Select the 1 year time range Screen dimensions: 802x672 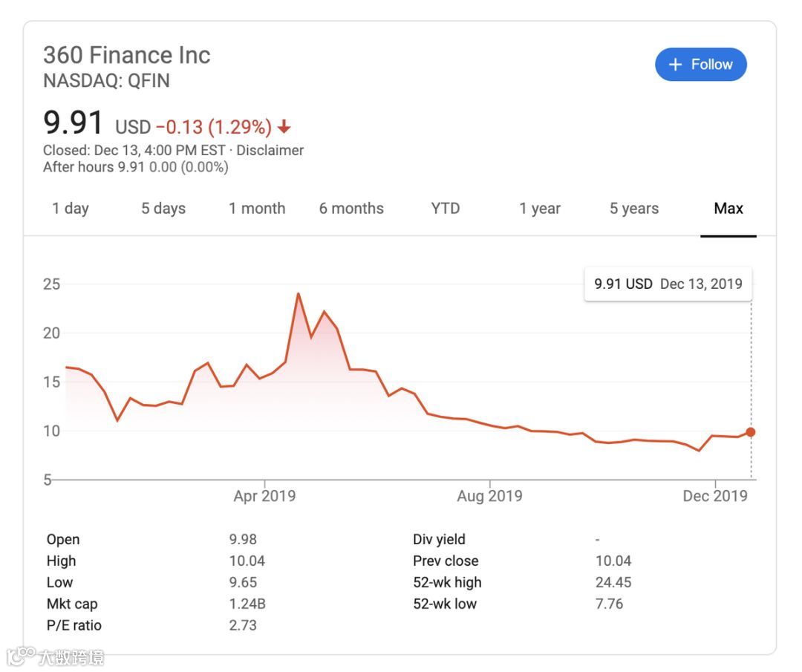click(x=540, y=209)
